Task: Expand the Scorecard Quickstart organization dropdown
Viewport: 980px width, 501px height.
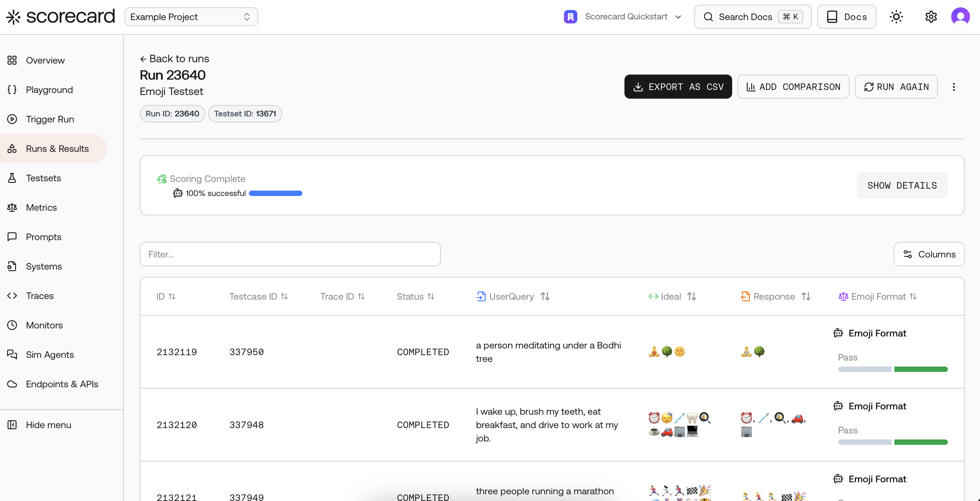Action: point(678,17)
